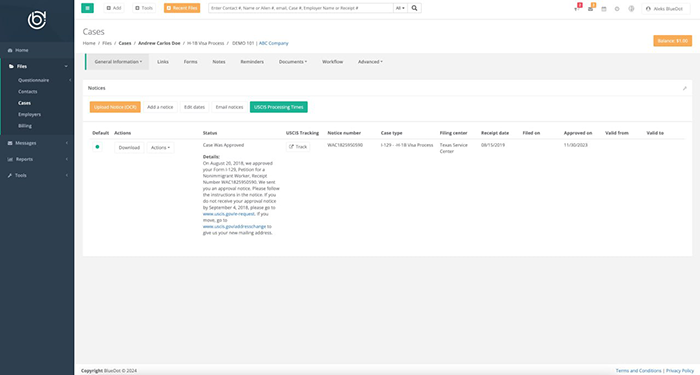Click the Edit dates button
This screenshot has height=375, width=700.
tap(194, 107)
